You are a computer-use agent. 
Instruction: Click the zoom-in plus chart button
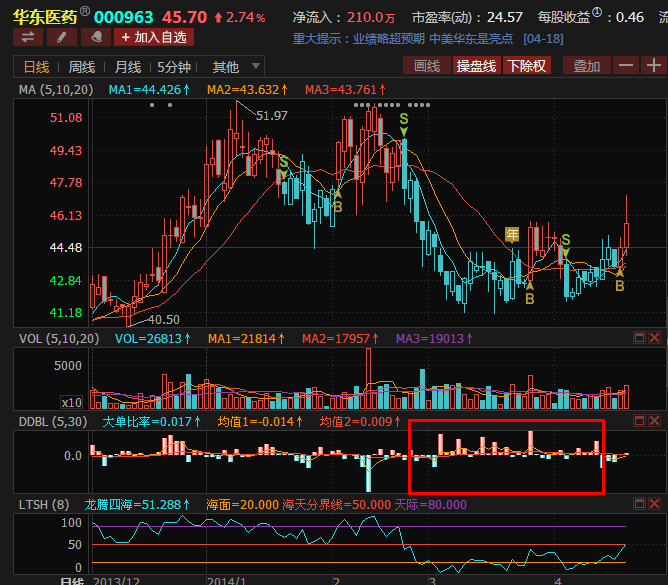point(653,66)
